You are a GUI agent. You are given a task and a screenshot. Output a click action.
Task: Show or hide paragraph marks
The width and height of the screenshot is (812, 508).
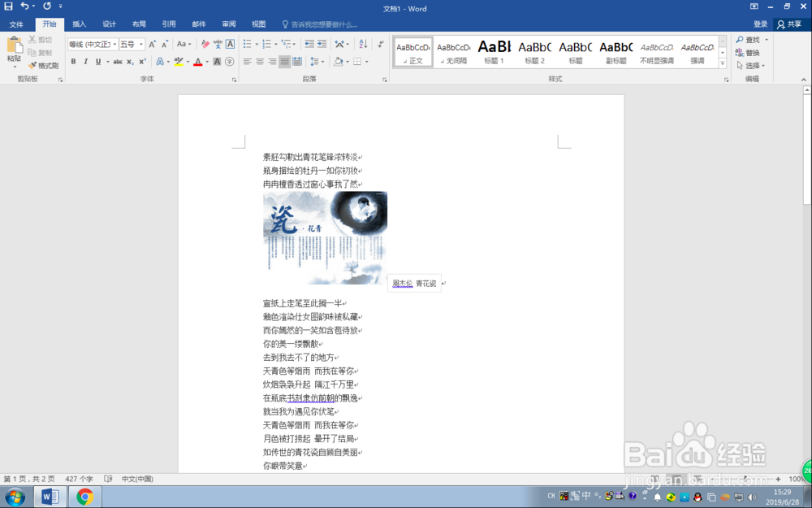coord(381,44)
